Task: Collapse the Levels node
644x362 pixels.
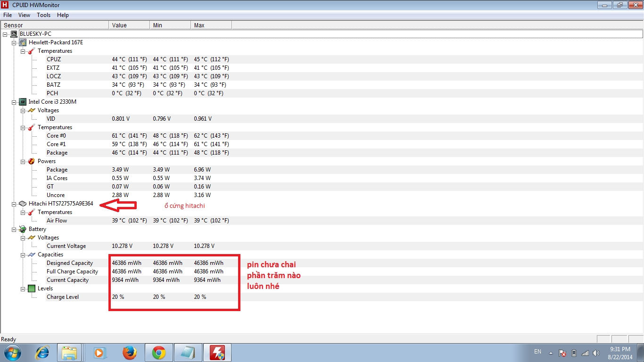Action: 23,288
